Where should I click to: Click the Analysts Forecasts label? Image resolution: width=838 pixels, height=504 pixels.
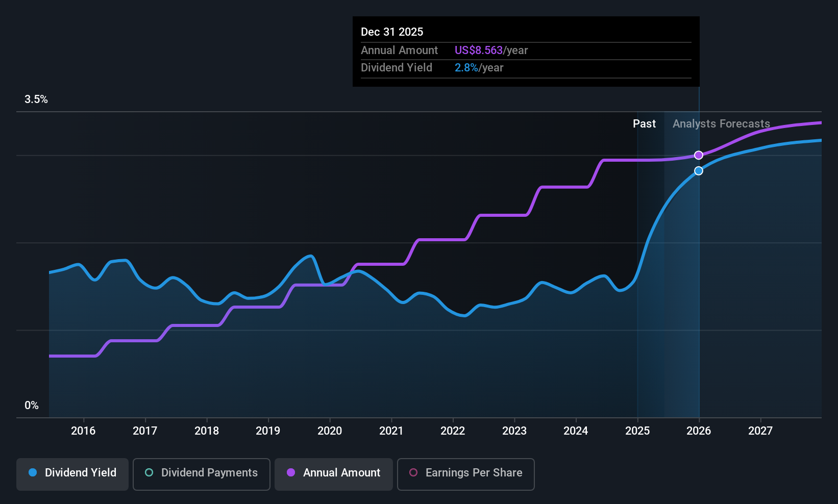coord(721,124)
